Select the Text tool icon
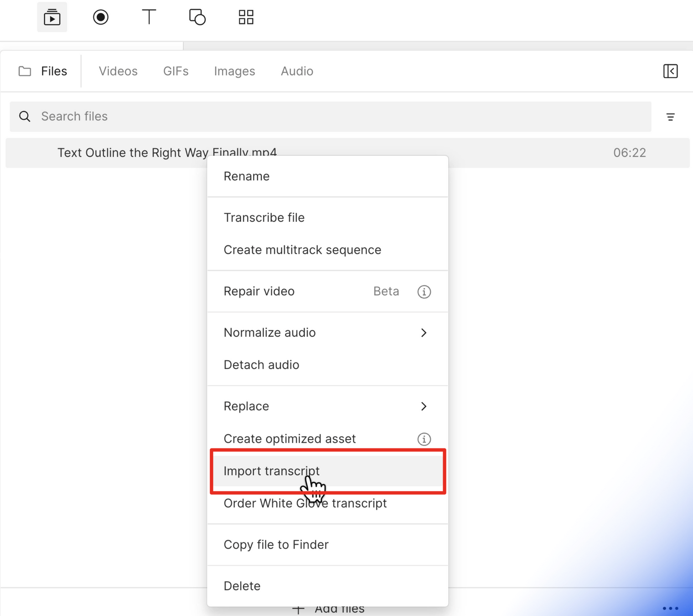Image resolution: width=693 pixels, height=616 pixels. click(x=149, y=17)
